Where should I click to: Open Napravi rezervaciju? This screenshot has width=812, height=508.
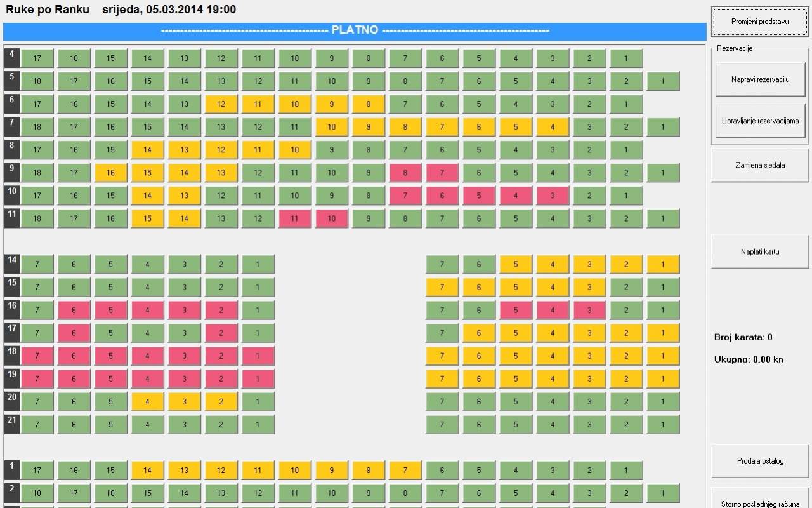(x=759, y=79)
